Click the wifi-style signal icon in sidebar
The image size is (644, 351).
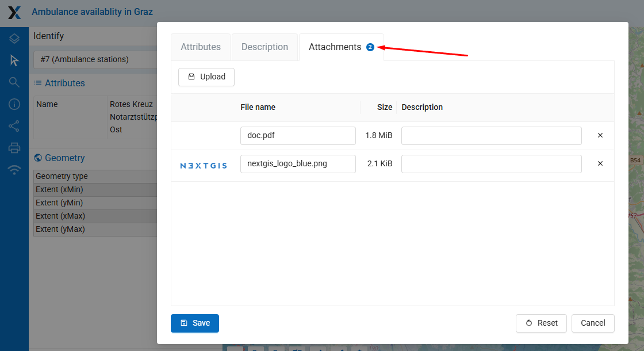(x=14, y=170)
